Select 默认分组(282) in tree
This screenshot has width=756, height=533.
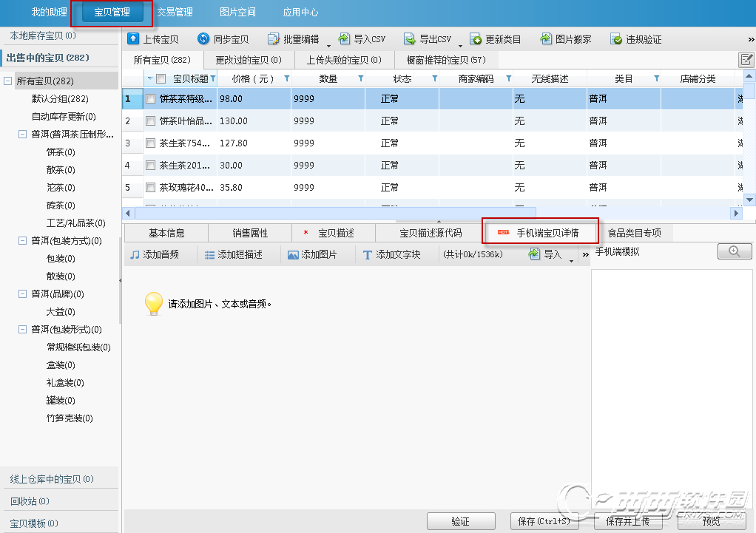pyautogui.click(x=60, y=99)
